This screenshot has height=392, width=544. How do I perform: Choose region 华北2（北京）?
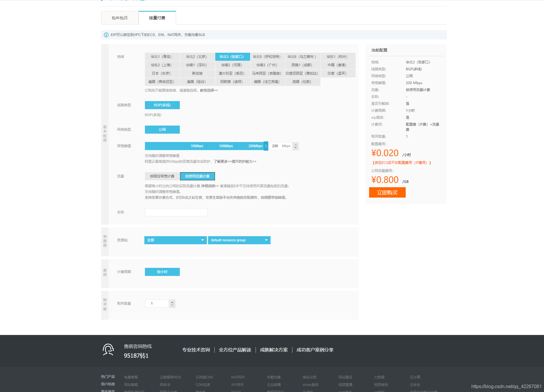point(197,57)
